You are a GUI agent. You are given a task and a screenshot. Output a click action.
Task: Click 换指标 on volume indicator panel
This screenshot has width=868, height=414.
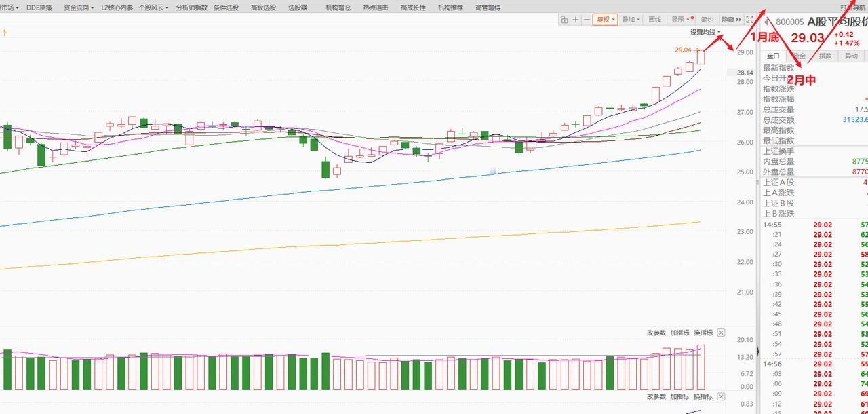(x=703, y=333)
